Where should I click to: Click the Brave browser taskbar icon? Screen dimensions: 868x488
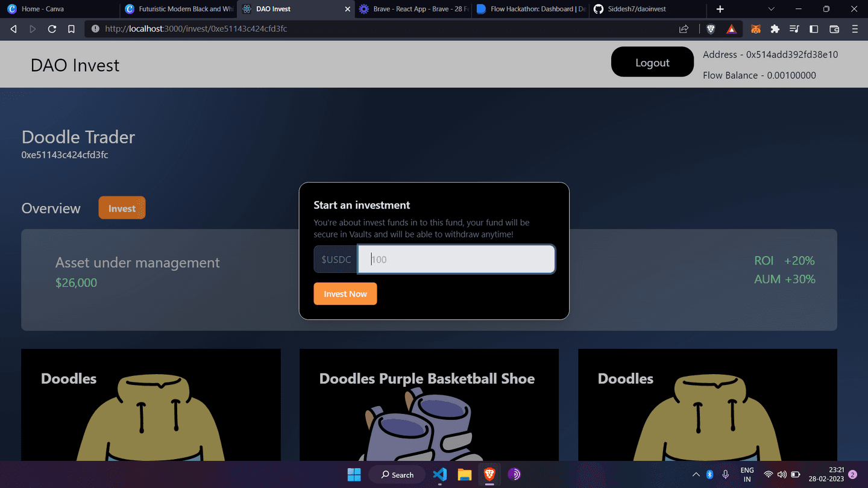489,475
